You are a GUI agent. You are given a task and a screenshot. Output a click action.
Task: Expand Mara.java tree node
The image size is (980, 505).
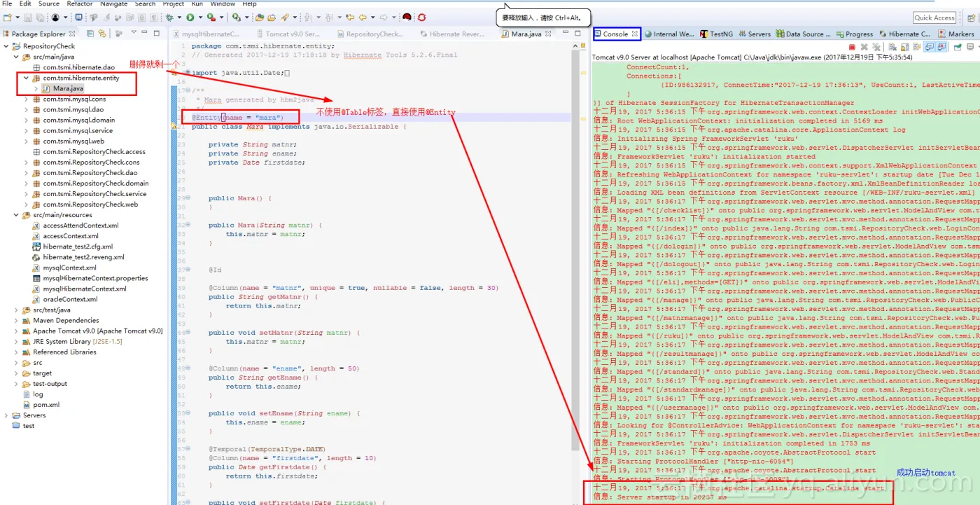pyautogui.click(x=36, y=89)
